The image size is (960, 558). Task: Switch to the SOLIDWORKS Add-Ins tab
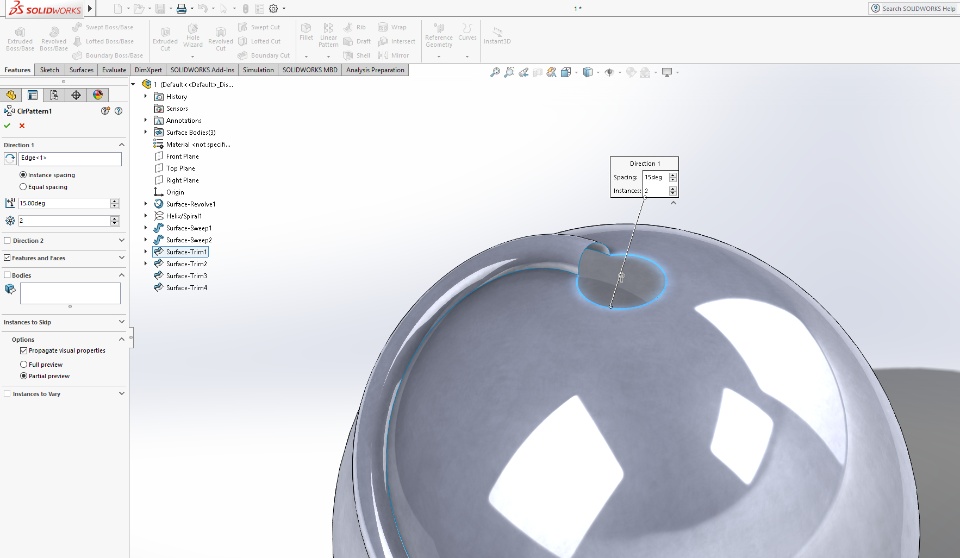point(202,70)
